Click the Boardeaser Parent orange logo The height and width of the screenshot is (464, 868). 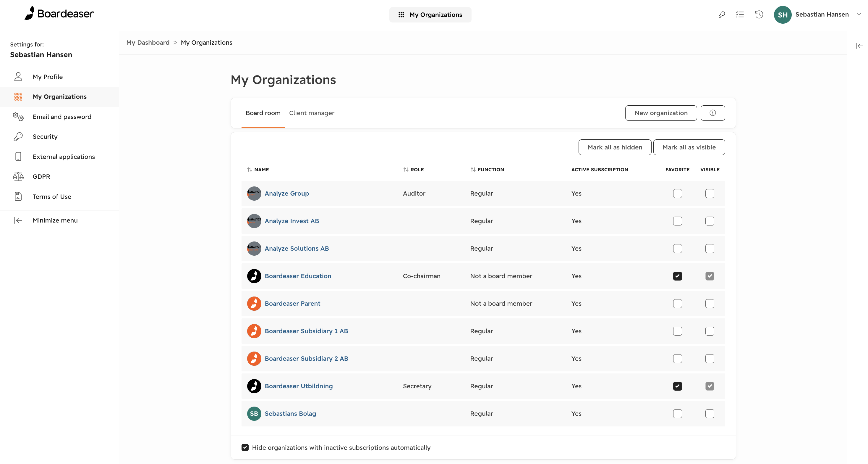(254, 304)
